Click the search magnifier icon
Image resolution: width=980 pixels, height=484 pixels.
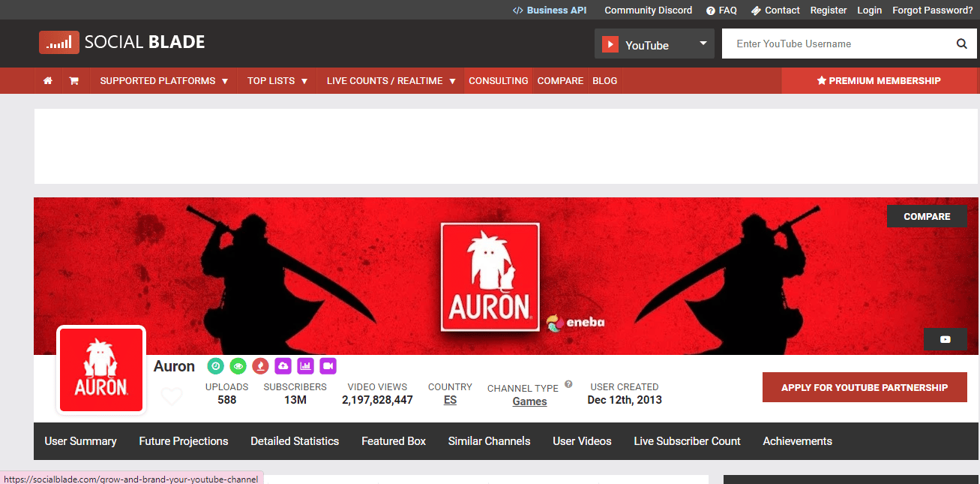click(x=961, y=44)
